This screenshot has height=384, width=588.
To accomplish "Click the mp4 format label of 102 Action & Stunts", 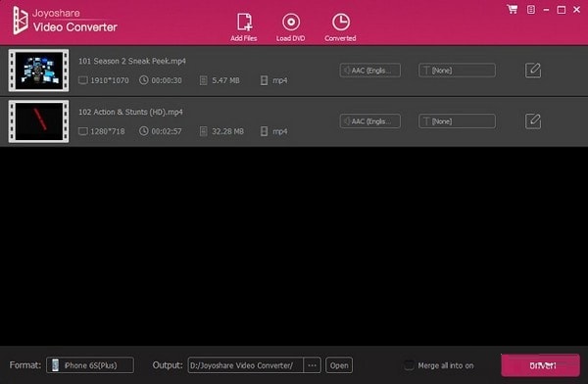I will [x=280, y=131].
